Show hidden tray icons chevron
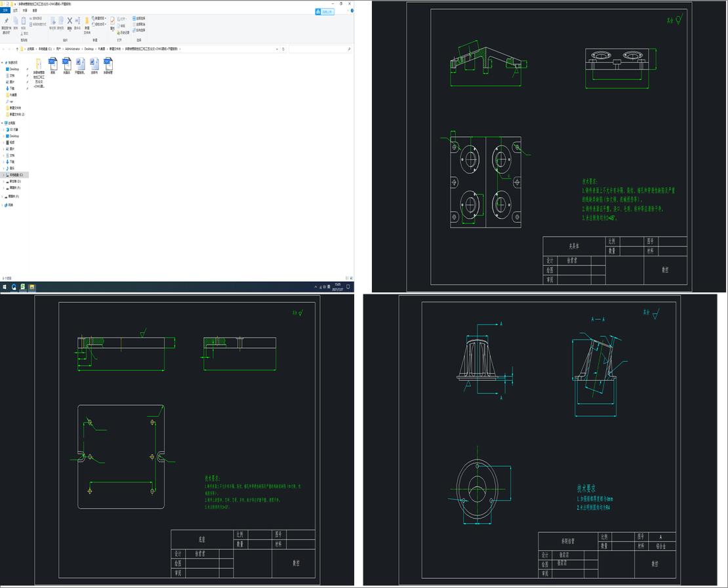 point(315,287)
